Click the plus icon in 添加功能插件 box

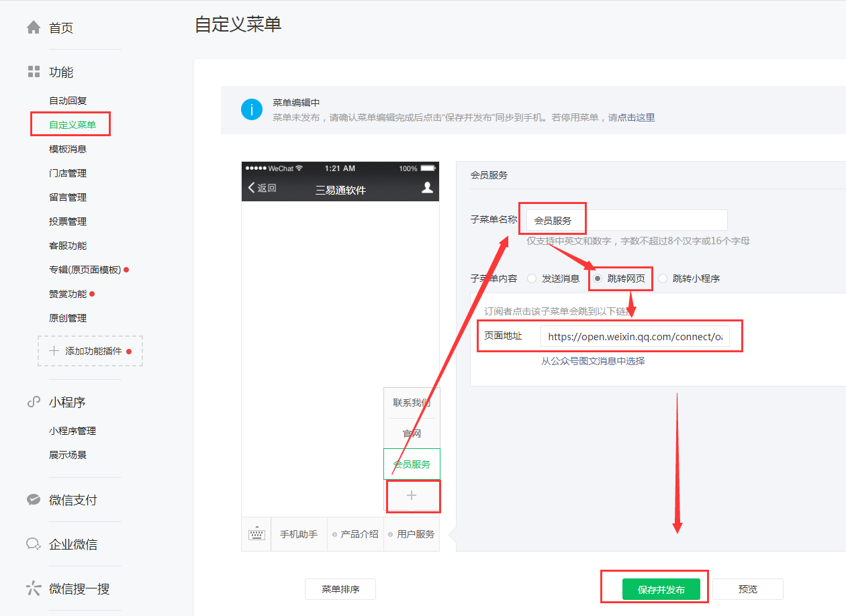pyautogui.click(x=54, y=351)
